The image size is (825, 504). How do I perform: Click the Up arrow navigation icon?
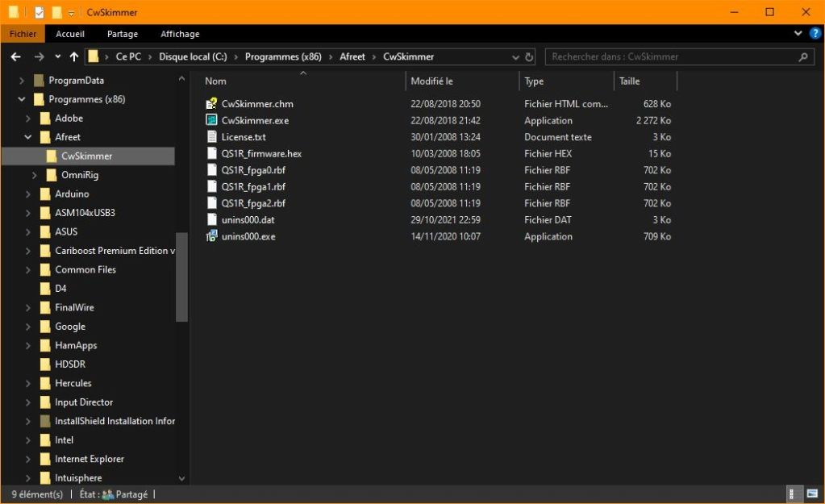[x=74, y=57]
